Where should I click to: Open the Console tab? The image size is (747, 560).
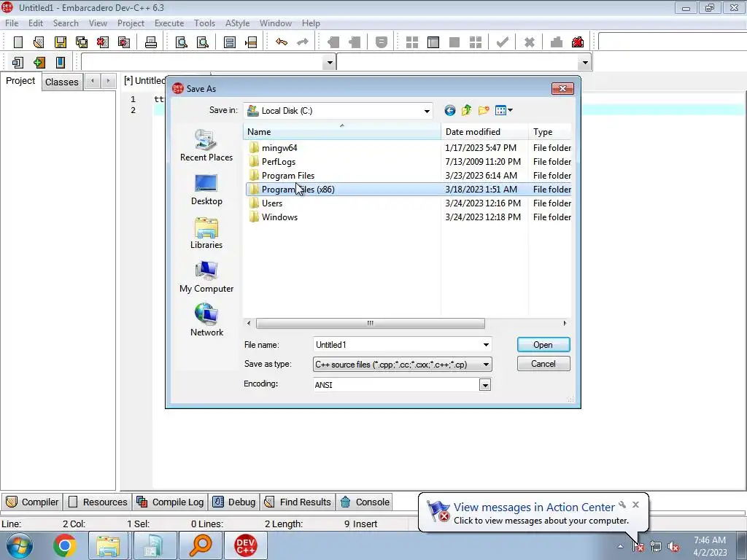(365, 502)
